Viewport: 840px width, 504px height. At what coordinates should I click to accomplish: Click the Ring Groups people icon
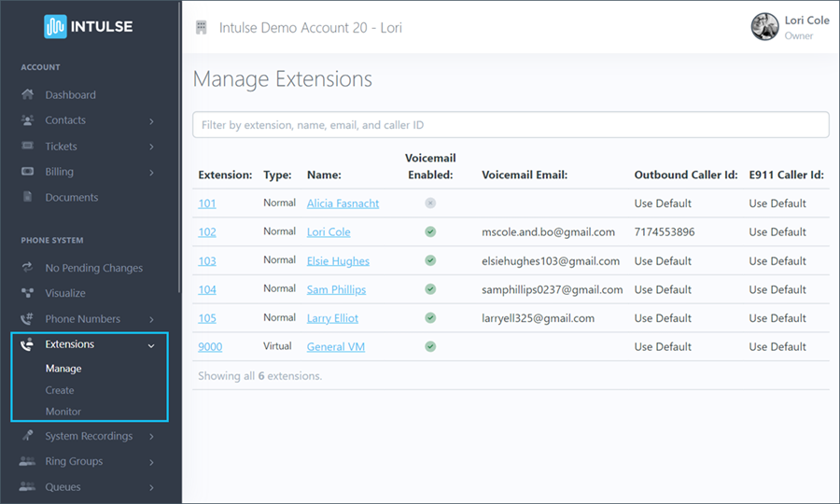coord(27,461)
